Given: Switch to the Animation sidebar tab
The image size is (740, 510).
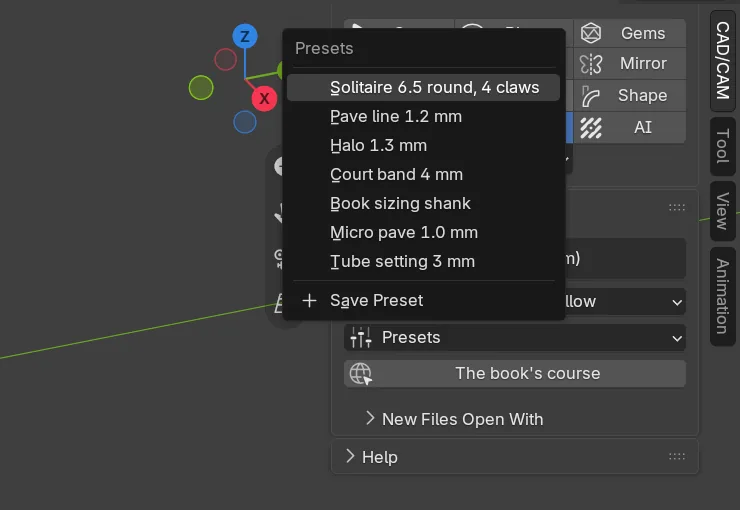Looking at the screenshot, I should click(x=723, y=296).
